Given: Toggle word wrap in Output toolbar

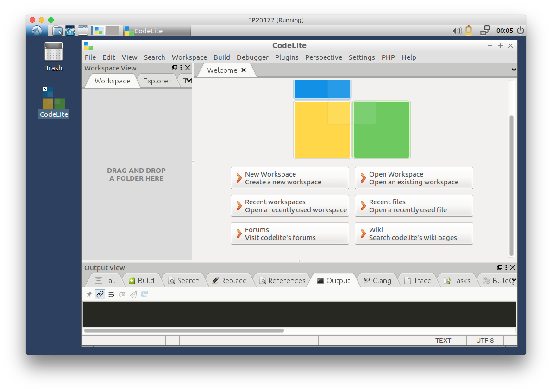Looking at the screenshot, I should click(x=111, y=294).
